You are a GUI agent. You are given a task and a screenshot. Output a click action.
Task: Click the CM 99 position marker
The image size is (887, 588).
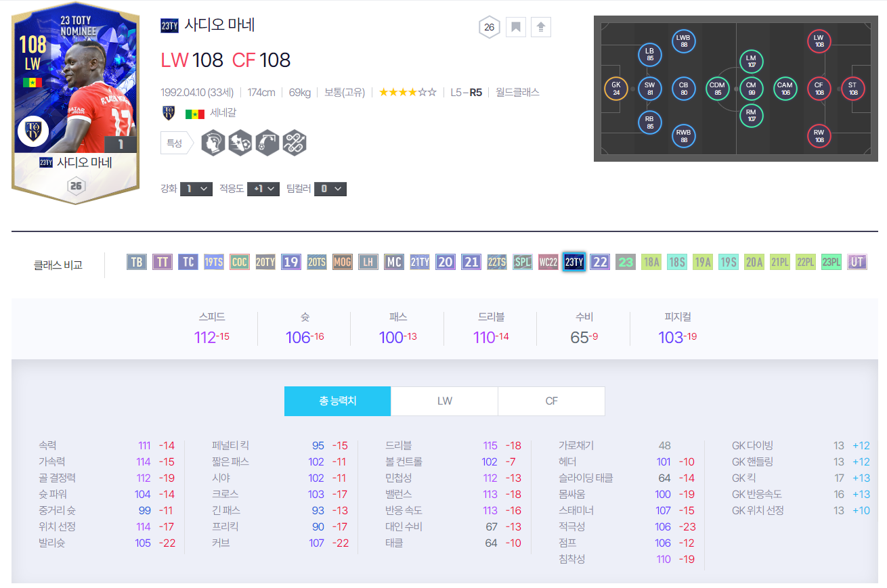coord(751,88)
